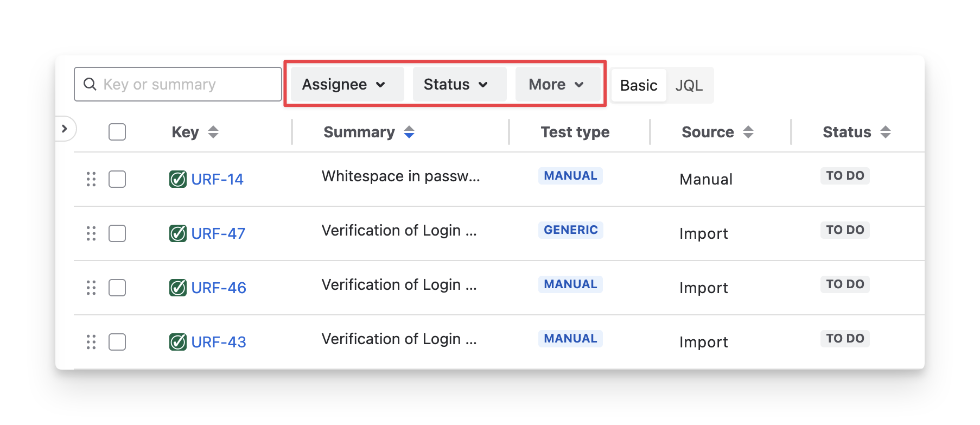Image resolution: width=980 pixels, height=425 pixels.
Task: Click the drag handle for URF-46 row
Action: point(91,288)
